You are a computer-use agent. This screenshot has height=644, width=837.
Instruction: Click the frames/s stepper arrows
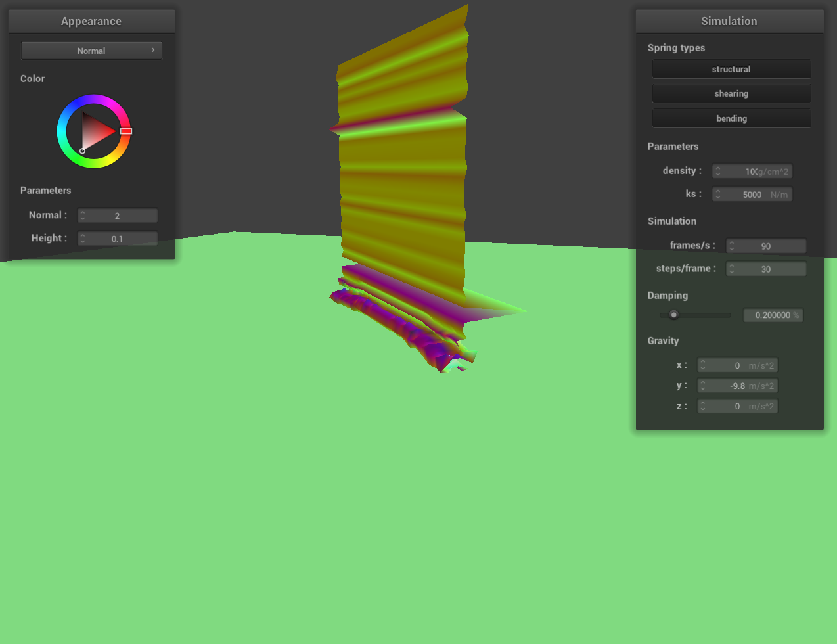732,246
